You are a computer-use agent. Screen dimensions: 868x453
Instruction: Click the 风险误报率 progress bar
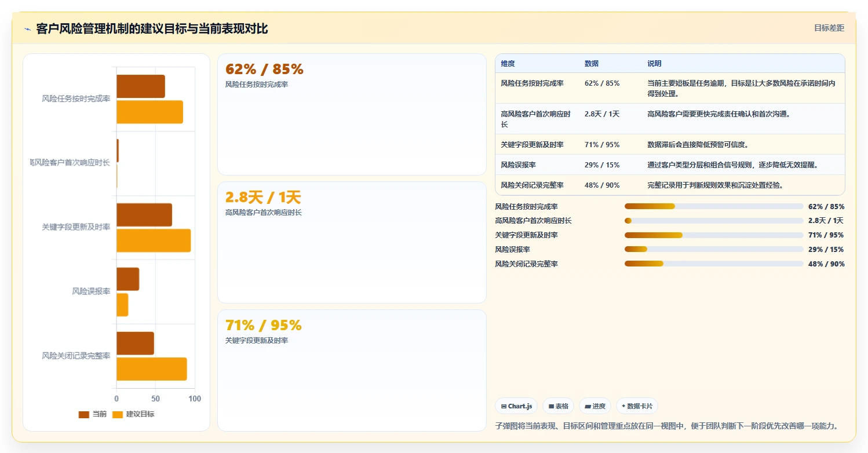tap(714, 249)
